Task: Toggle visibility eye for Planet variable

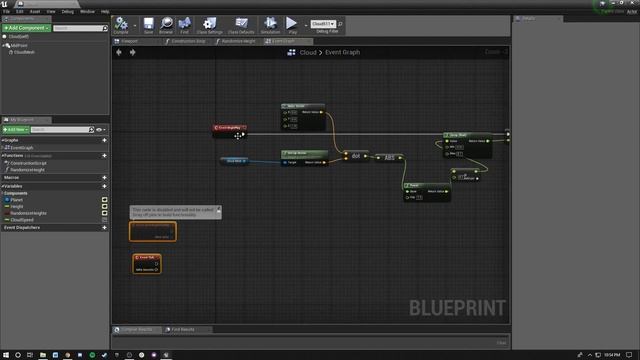Action: (104, 200)
